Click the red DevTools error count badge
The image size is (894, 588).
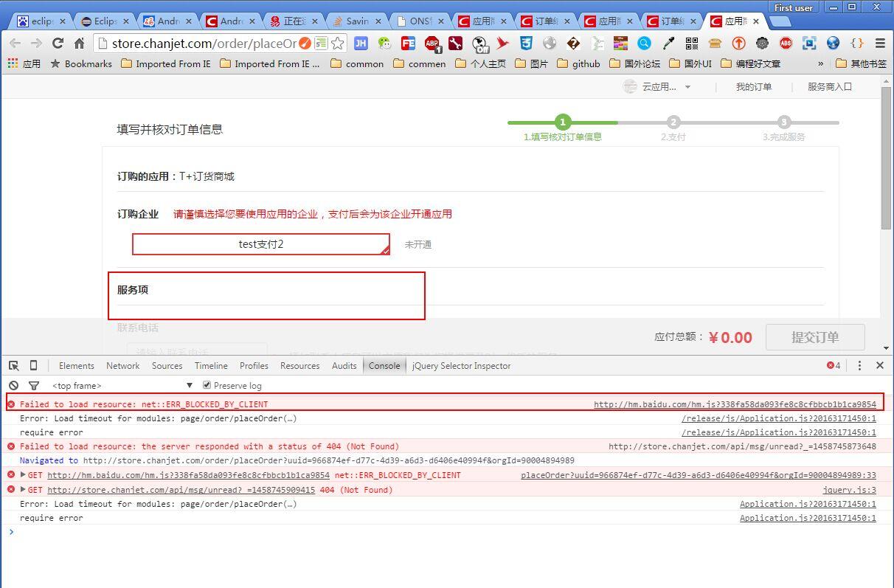pos(834,365)
